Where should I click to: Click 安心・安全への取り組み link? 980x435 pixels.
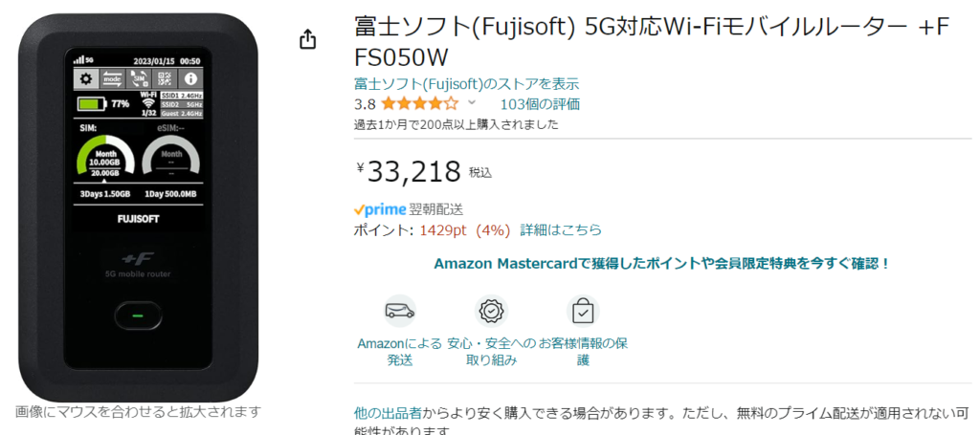tap(492, 352)
